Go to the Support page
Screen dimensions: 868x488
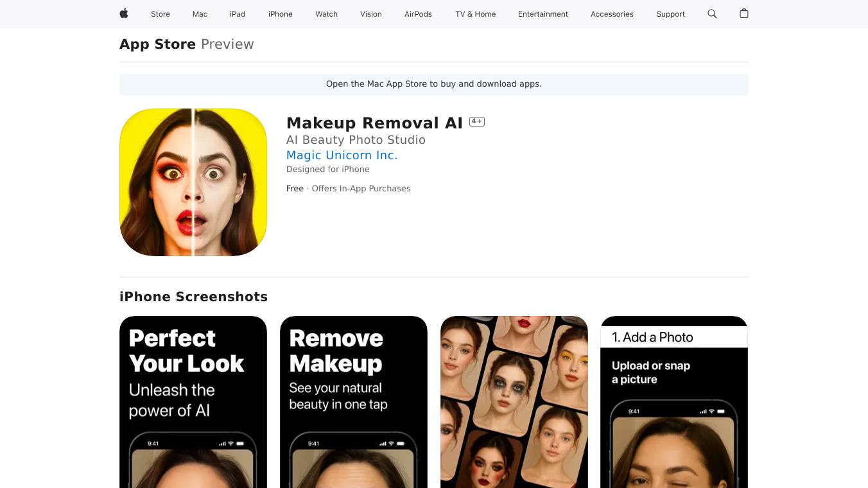(x=670, y=14)
